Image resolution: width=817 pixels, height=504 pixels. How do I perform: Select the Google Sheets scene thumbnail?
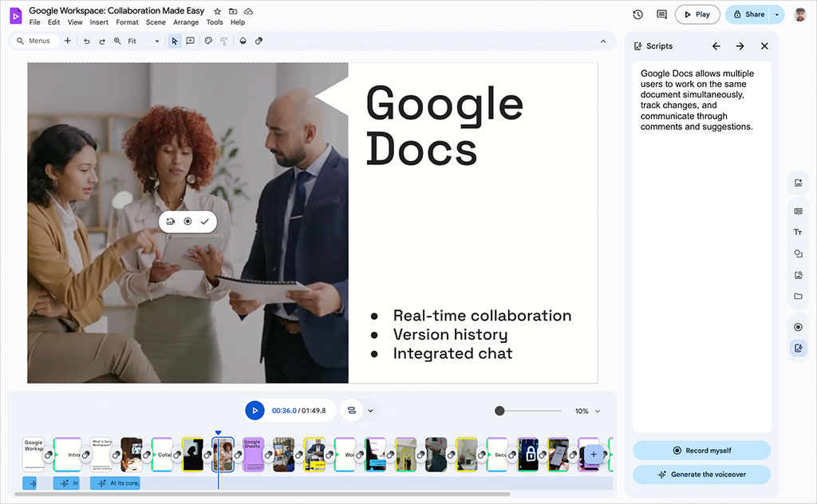pos(254,454)
